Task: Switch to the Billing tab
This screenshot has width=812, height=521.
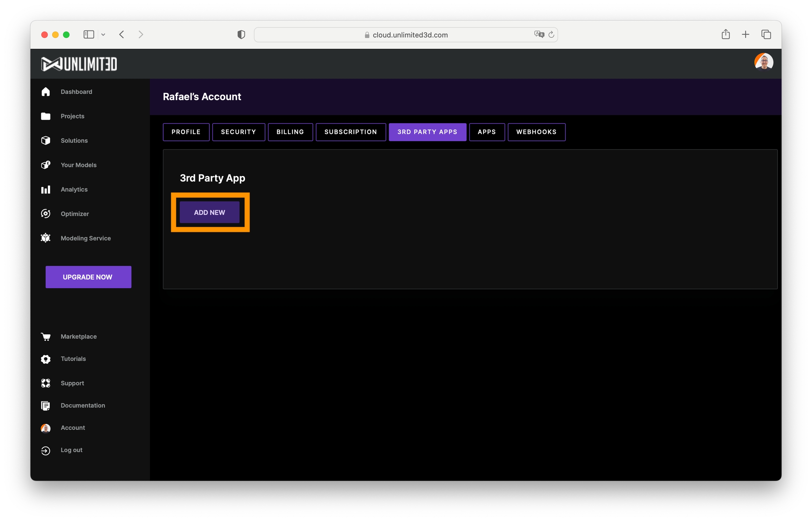Action: point(290,132)
